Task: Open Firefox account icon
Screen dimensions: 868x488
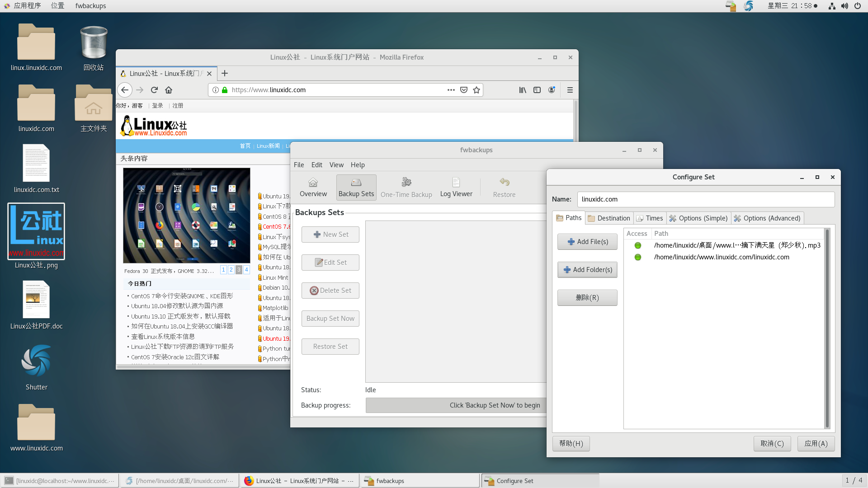Action: tap(552, 90)
